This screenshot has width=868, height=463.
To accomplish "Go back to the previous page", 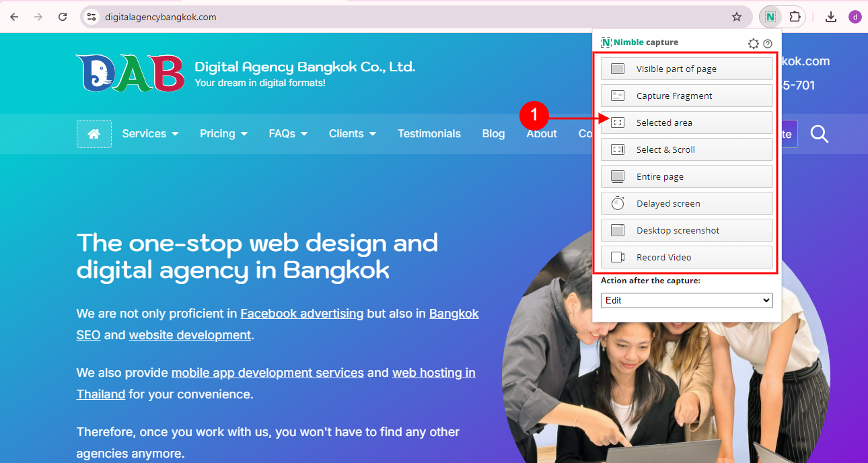I will click(x=14, y=17).
